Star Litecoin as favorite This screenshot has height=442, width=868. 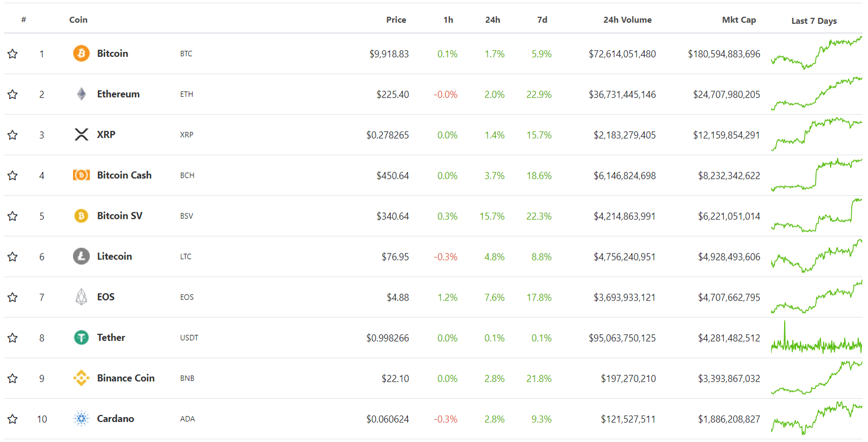tap(12, 257)
